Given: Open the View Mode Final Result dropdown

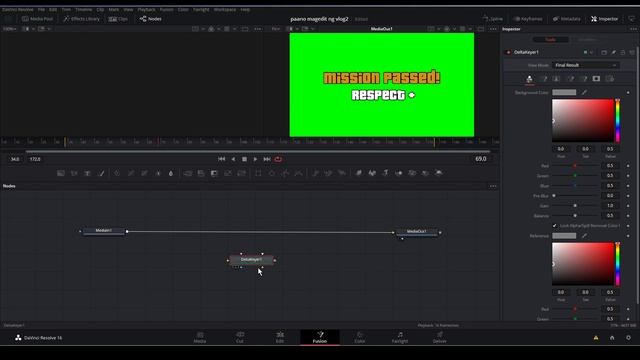Looking at the screenshot, I should coord(586,65).
